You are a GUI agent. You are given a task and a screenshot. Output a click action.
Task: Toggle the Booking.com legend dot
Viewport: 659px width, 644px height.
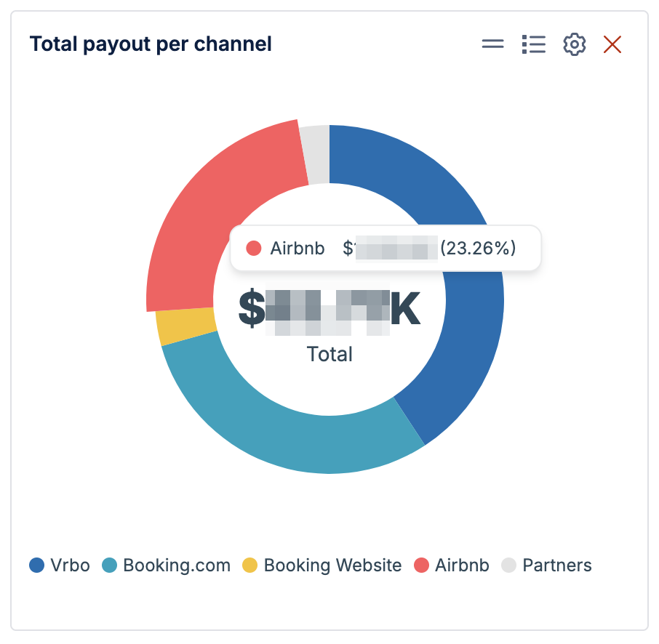pyautogui.click(x=110, y=565)
